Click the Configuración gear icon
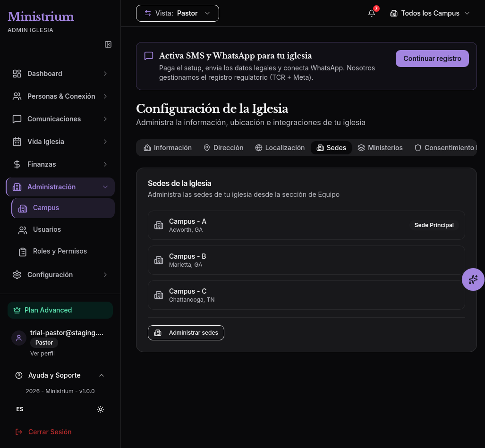This screenshot has width=485, height=448. click(17, 275)
